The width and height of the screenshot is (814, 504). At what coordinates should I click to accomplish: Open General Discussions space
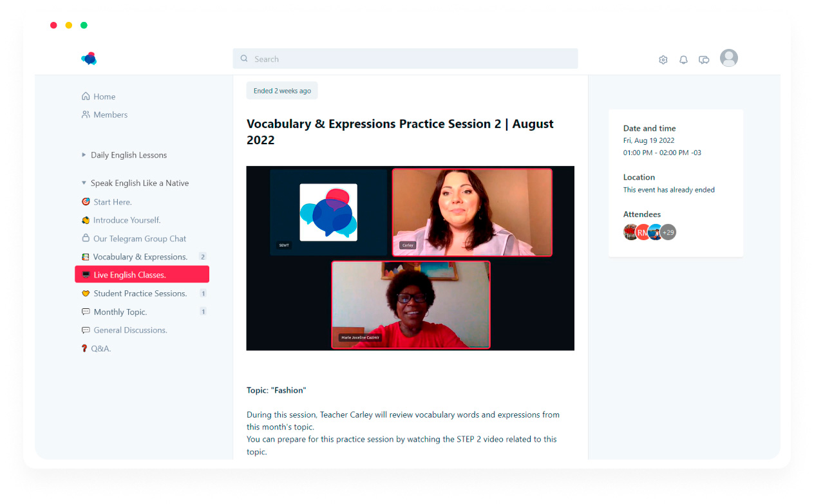tap(130, 330)
